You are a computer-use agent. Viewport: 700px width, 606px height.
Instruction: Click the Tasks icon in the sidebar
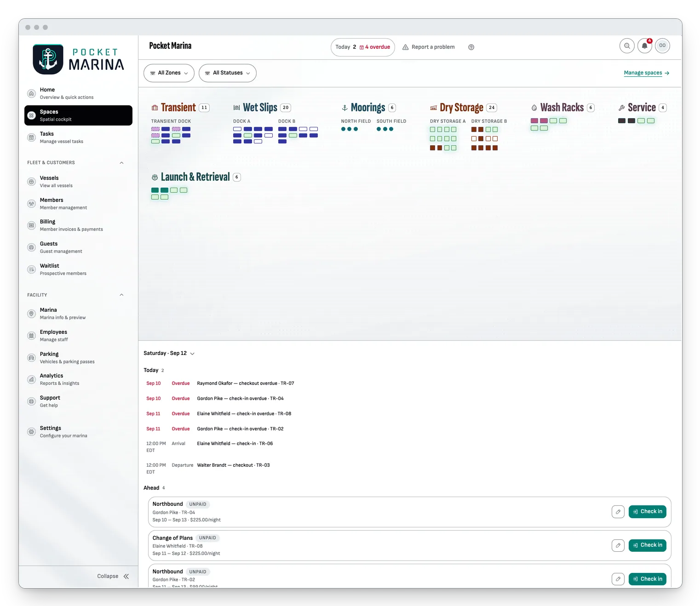coord(31,137)
